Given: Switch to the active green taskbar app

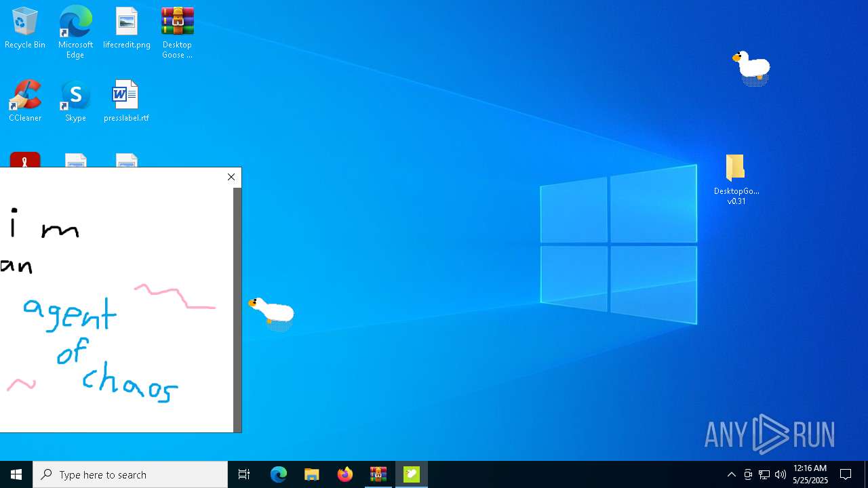Looking at the screenshot, I should tap(412, 474).
